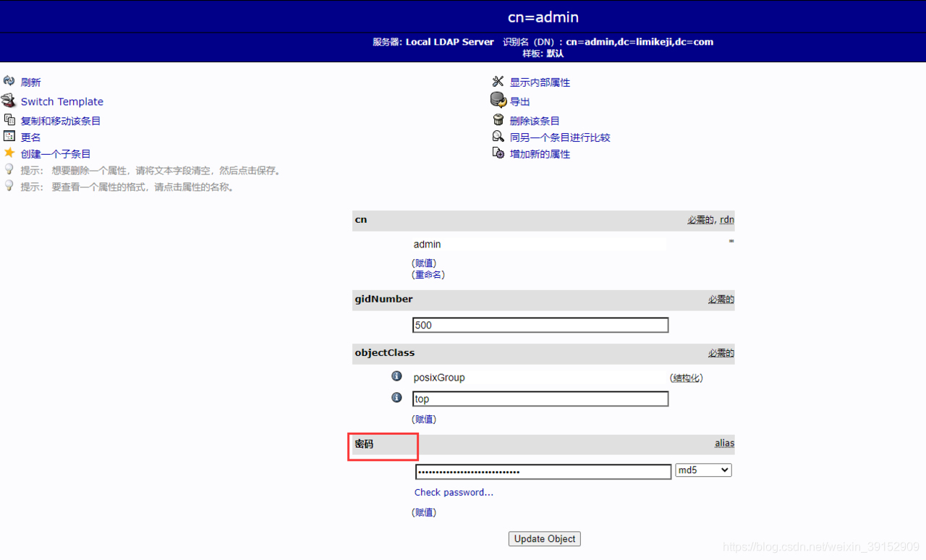Click the tools icon for showing internal attributes
Image resolution: width=926 pixels, height=560 pixels.
tap(498, 81)
